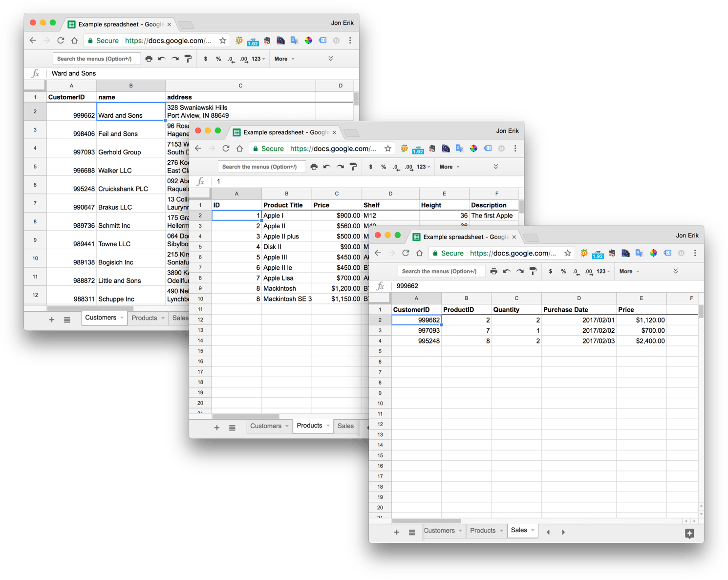Open More dropdown in Customers window toolbar
The height and width of the screenshot is (580, 728).
click(x=284, y=59)
